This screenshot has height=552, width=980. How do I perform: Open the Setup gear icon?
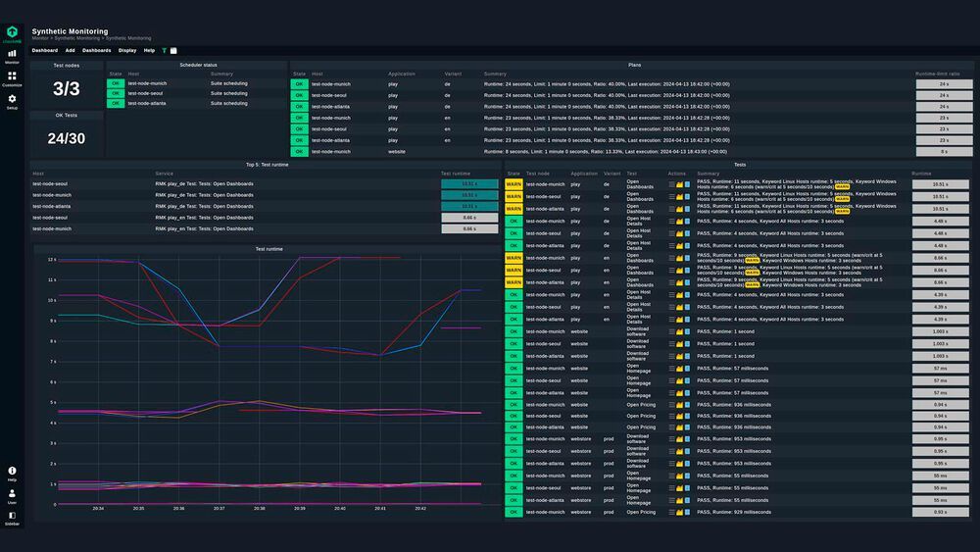(12, 100)
